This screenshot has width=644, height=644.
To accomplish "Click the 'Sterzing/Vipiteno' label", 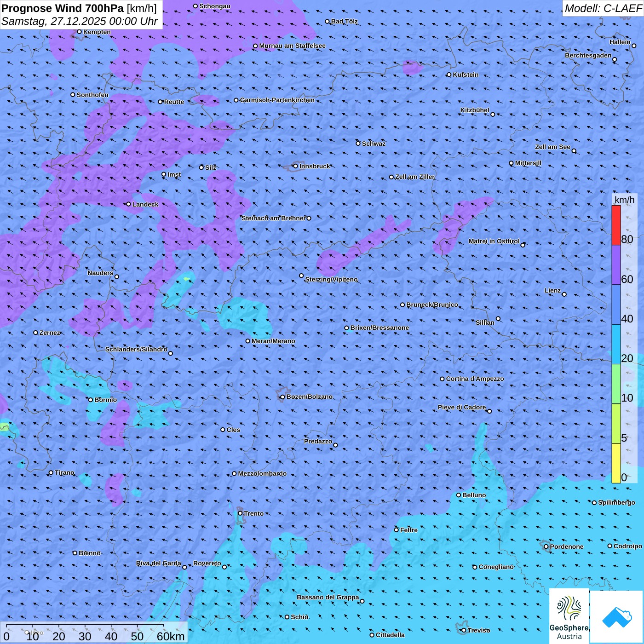I will (331, 279).
